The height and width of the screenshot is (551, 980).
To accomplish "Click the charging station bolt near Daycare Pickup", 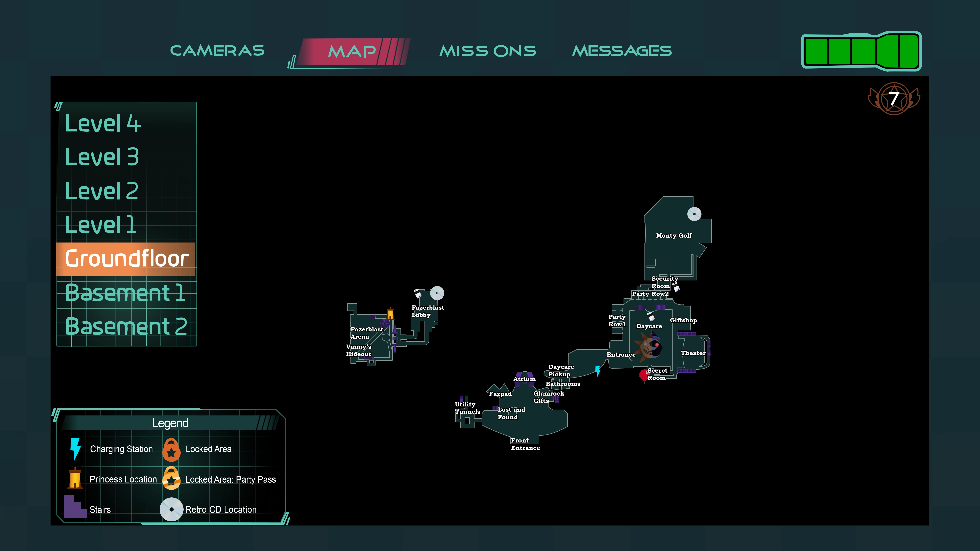I will 598,371.
